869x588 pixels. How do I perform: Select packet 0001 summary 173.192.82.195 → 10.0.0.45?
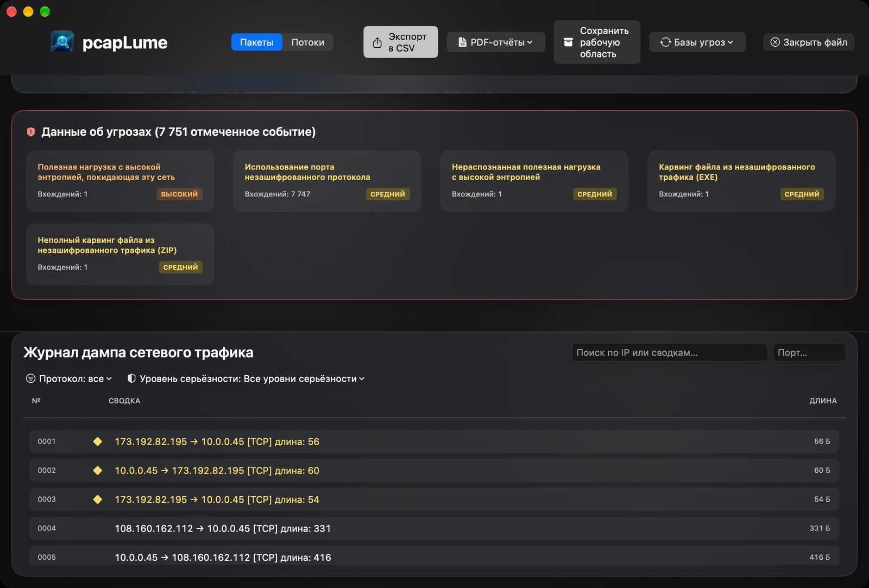pyautogui.click(x=217, y=441)
